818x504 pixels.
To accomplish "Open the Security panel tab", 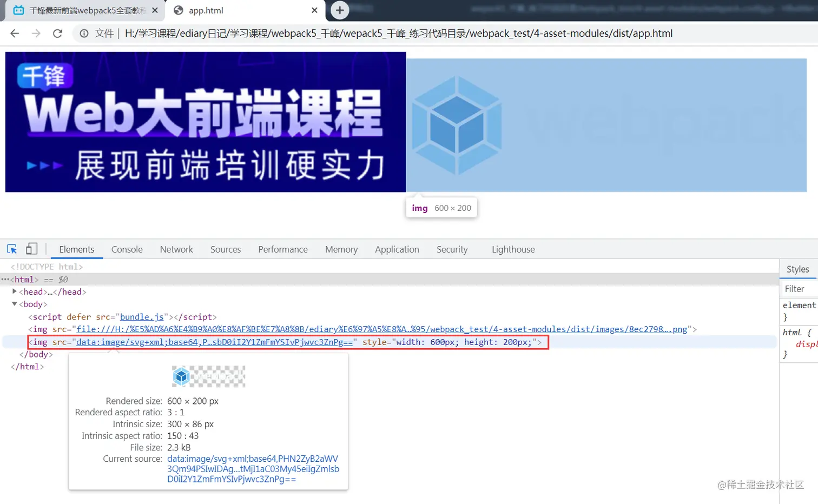I will coord(452,249).
